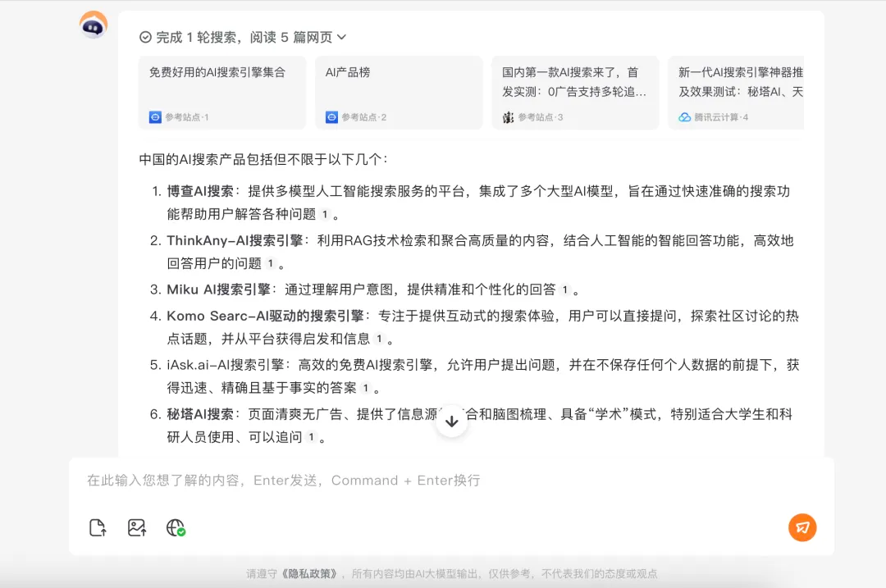Click the third reference site icon

(x=509, y=117)
